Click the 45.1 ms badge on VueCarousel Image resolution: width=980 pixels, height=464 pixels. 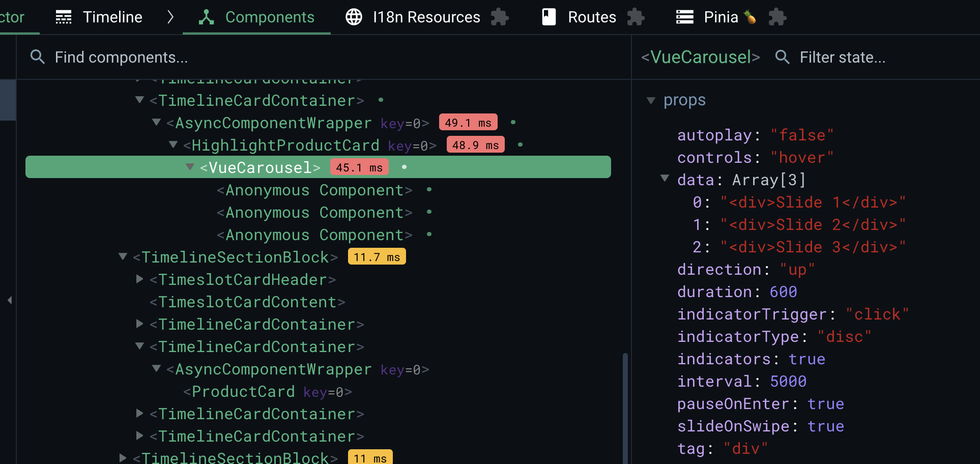point(359,167)
